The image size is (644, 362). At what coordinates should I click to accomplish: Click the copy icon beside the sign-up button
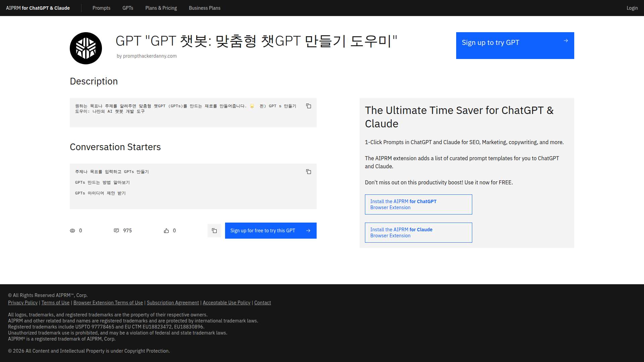coord(214,231)
